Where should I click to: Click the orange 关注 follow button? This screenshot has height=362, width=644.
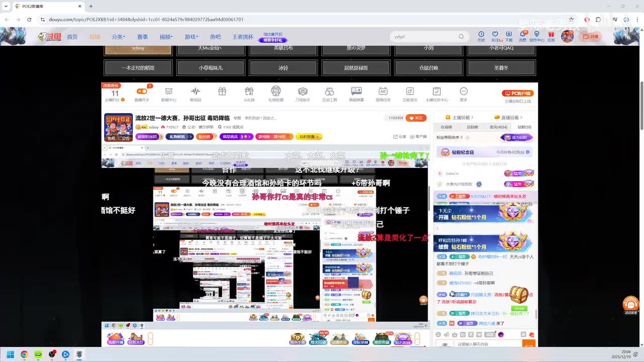click(416, 118)
